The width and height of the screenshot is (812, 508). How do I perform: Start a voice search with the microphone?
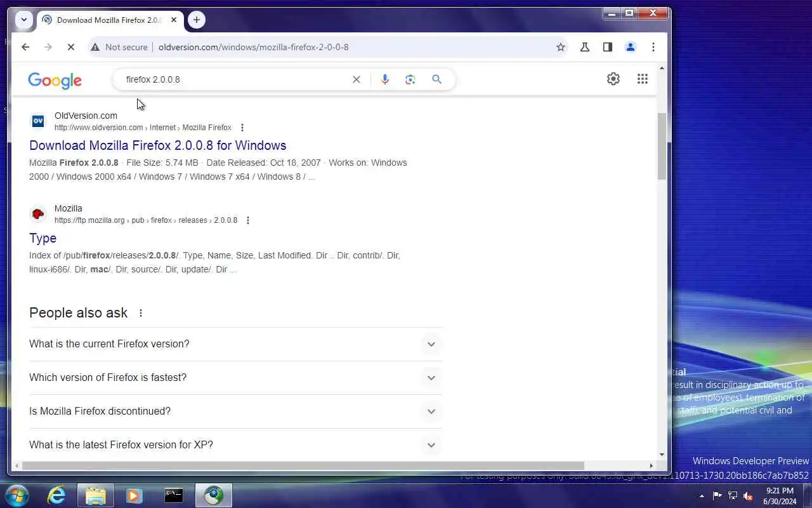(x=384, y=79)
